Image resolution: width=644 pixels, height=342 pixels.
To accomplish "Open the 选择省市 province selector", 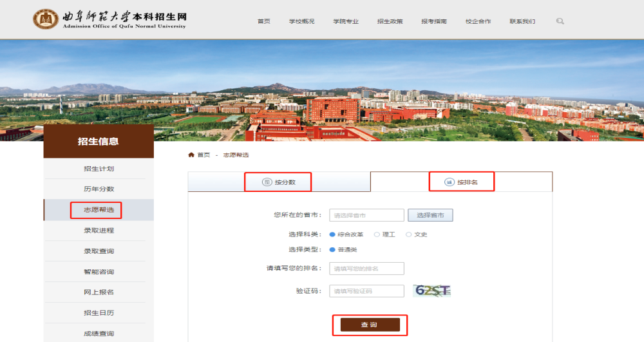I will [430, 215].
